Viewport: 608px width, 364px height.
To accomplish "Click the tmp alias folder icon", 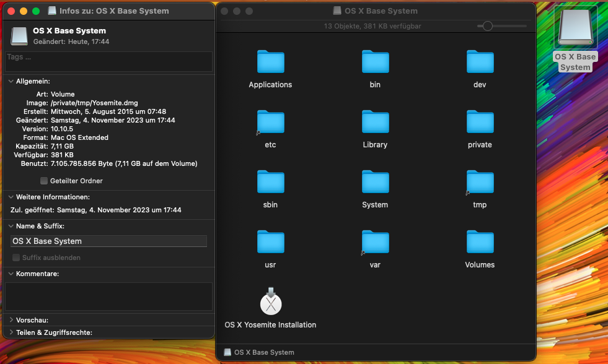I will [x=480, y=182].
